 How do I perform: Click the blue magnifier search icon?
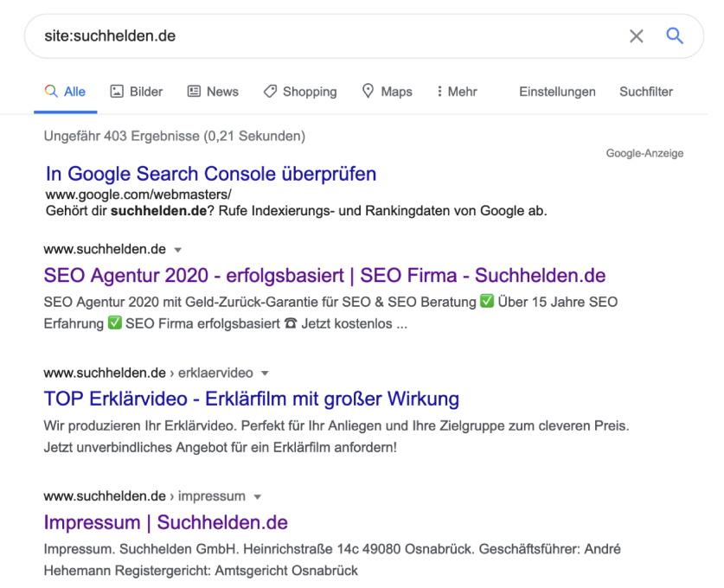[x=675, y=35]
